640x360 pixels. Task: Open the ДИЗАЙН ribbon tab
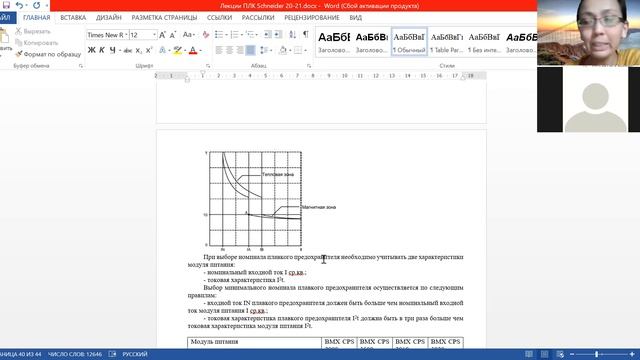click(109, 18)
